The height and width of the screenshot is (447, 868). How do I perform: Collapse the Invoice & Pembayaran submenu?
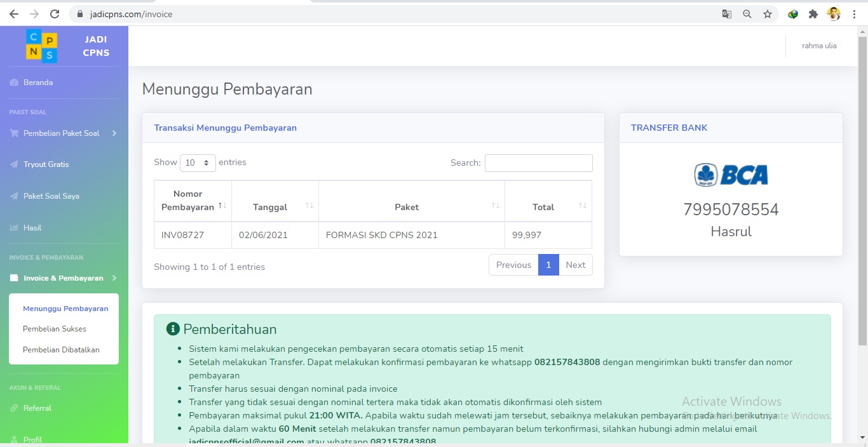pos(115,277)
